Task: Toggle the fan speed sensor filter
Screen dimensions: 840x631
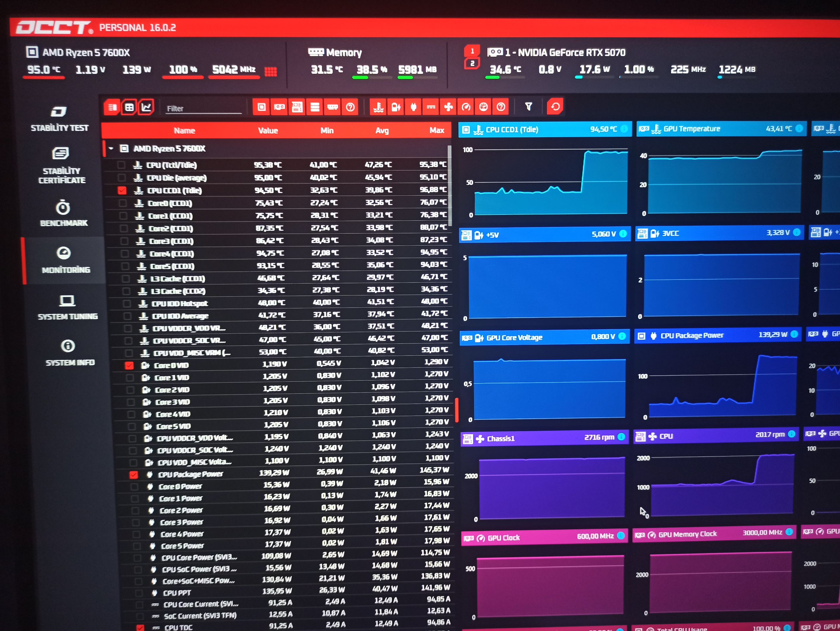Action: click(449, 107)
